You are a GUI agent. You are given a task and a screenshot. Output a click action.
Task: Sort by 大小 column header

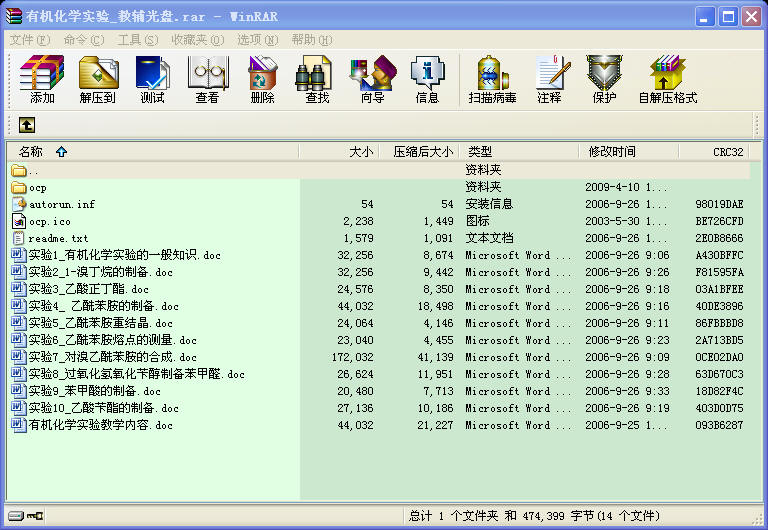(339, 152)
